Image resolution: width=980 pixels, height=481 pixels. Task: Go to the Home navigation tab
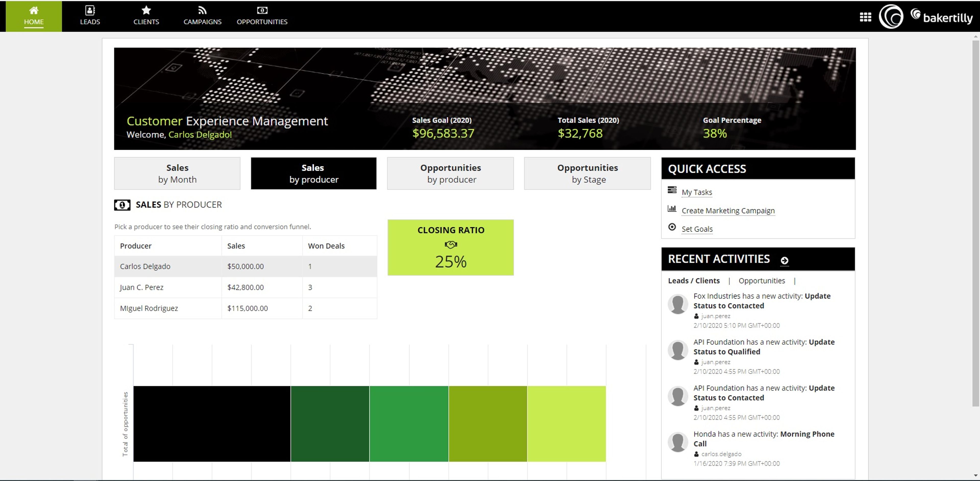tap(34, 16)
